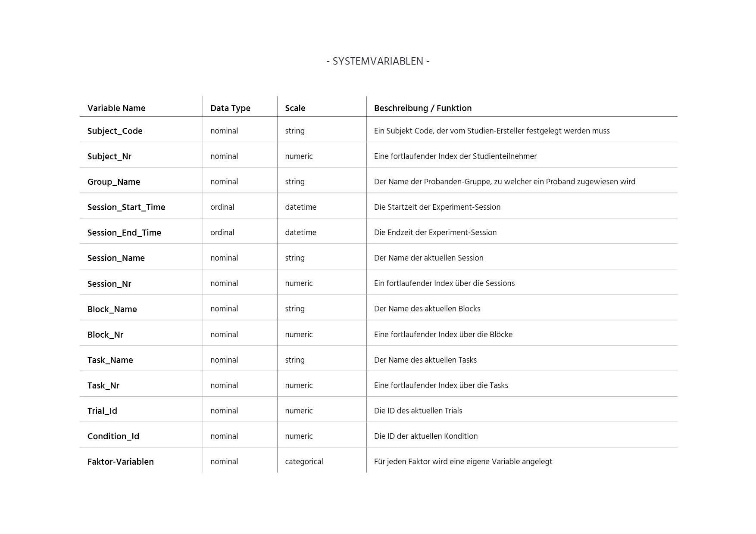Image resolution: width=756 pixels, height=534 pixels.
Task: Click the Session_Nr variable name
Action: pos(109,284)
